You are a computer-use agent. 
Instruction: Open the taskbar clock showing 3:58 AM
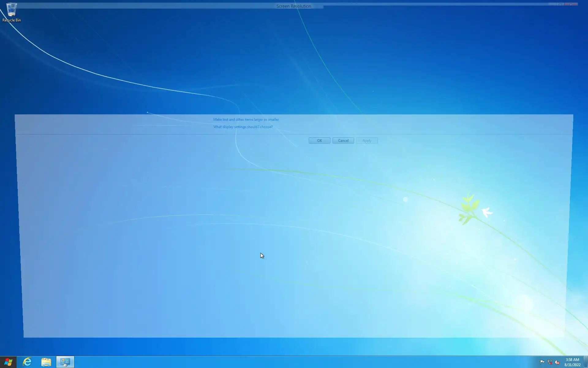point(572,362)
